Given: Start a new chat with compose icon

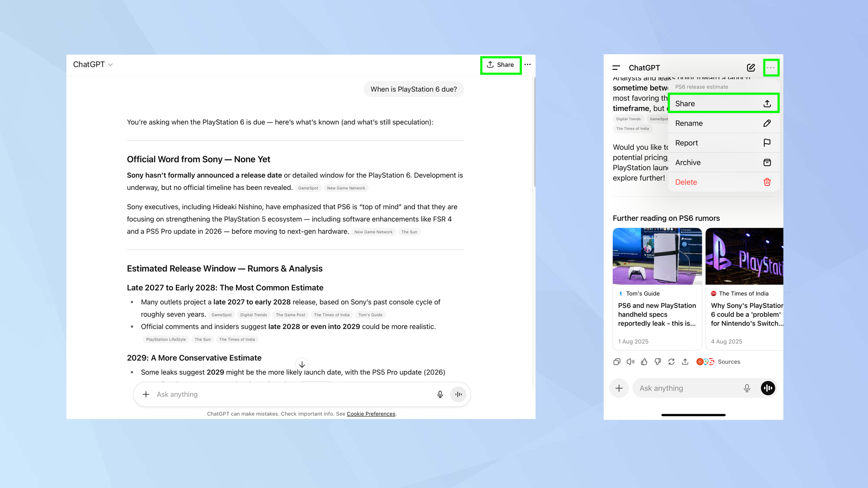Looking at the screenshot, I should tap(751, 68).
